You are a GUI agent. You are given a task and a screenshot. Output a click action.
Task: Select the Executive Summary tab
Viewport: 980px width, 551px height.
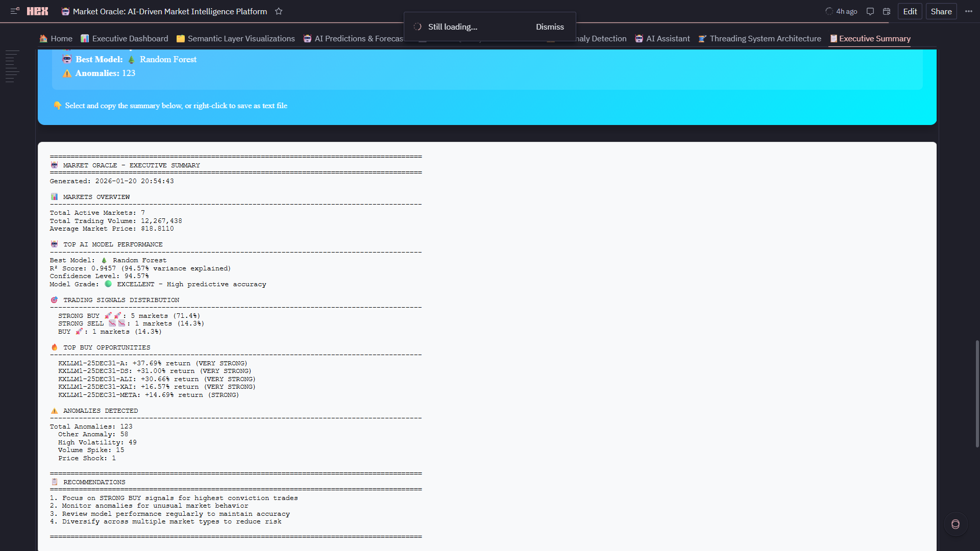870,39
